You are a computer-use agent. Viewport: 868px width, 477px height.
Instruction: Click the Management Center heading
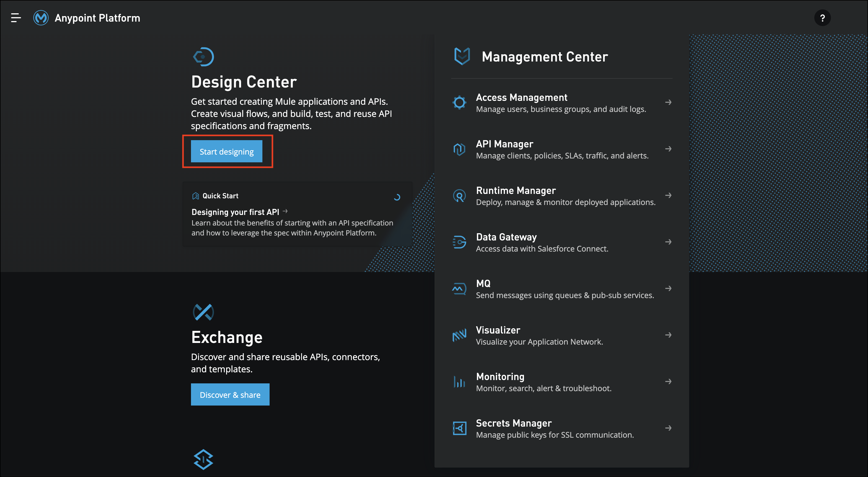(x=545, y=57)
